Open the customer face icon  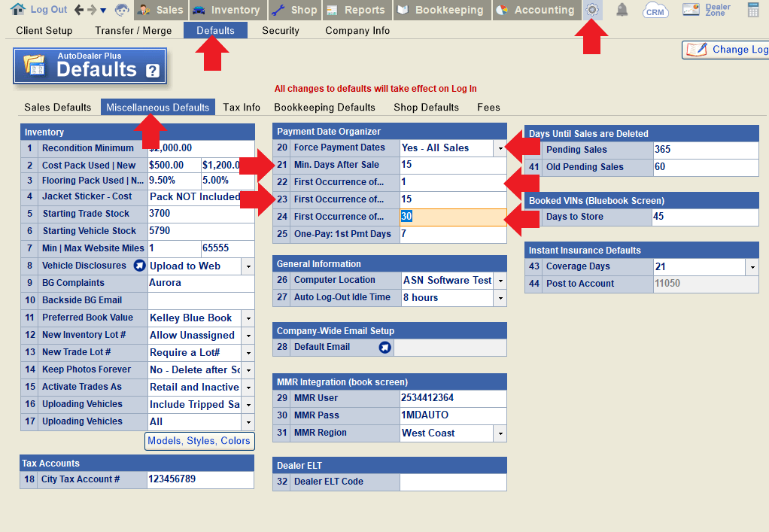[122, 9]
